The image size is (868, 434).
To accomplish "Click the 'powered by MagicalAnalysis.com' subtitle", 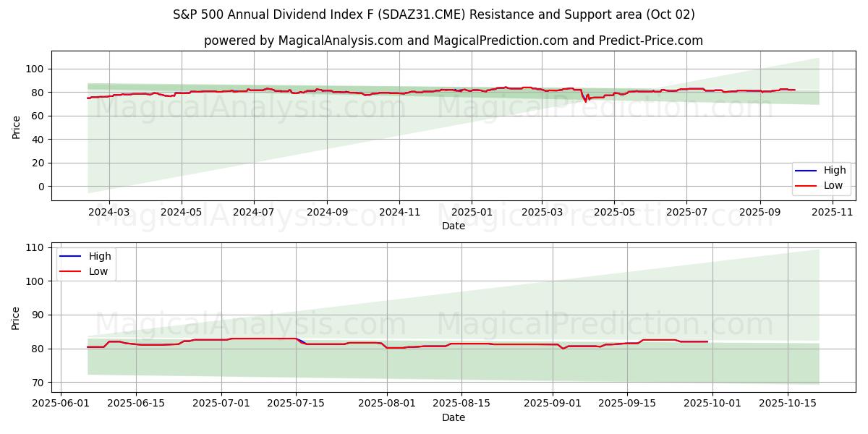I will click(453, 41).
